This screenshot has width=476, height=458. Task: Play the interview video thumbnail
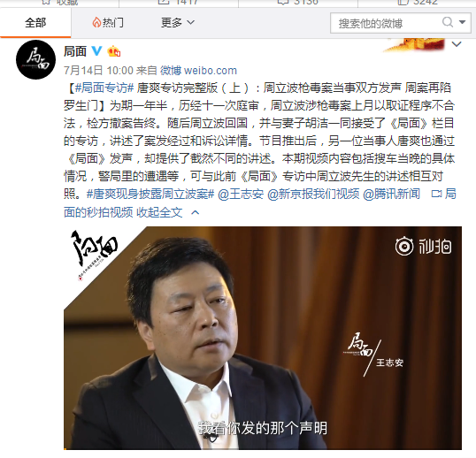tap(263, 338)
